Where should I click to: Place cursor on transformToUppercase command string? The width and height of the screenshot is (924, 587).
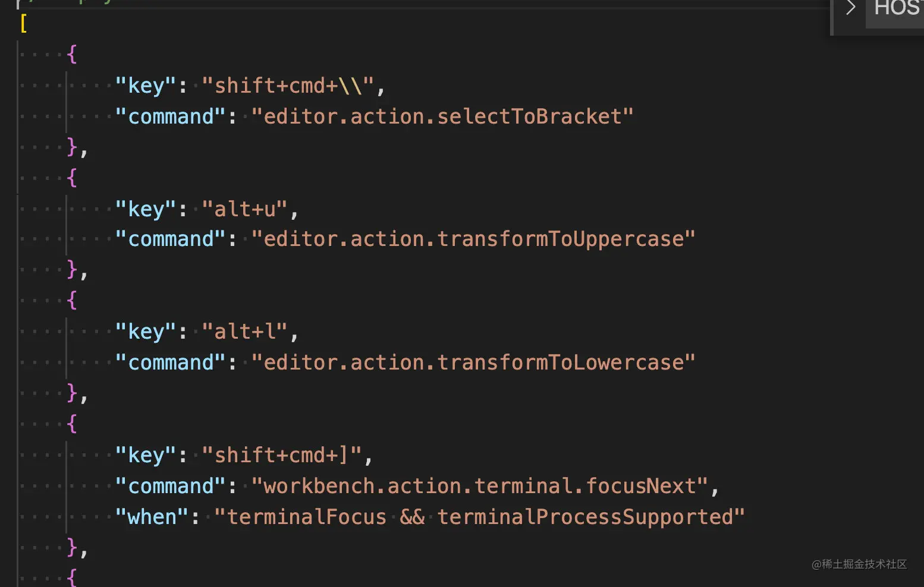pyautogui.click(x=473, y=239)
